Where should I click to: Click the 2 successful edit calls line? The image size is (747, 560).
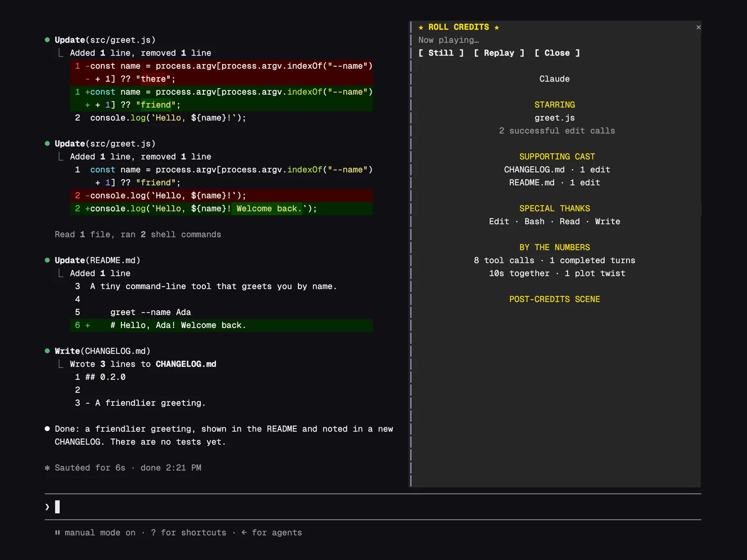point(557,131)
